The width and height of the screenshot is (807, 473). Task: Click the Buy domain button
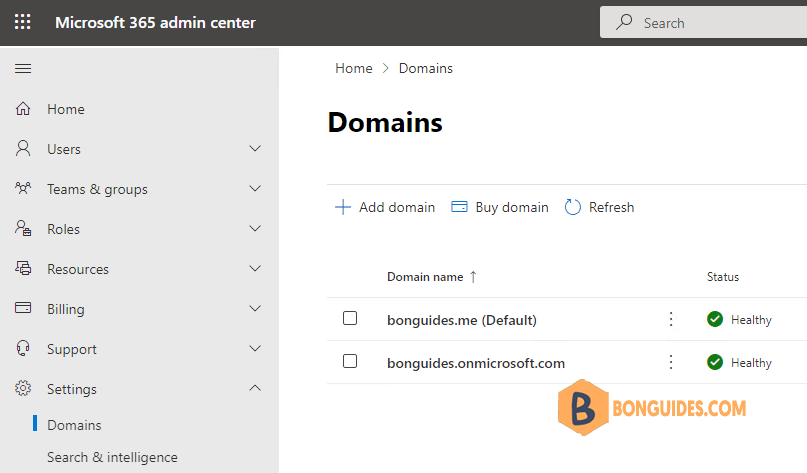pos(500,207)
